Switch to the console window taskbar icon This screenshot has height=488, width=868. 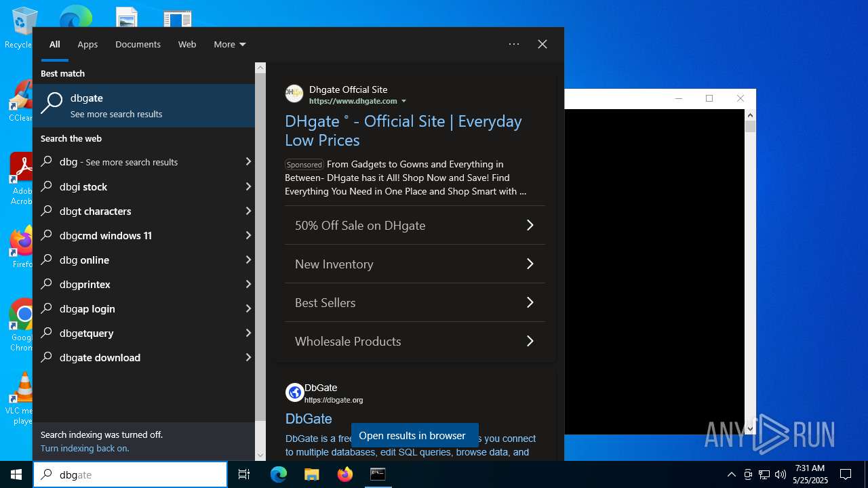378,474
